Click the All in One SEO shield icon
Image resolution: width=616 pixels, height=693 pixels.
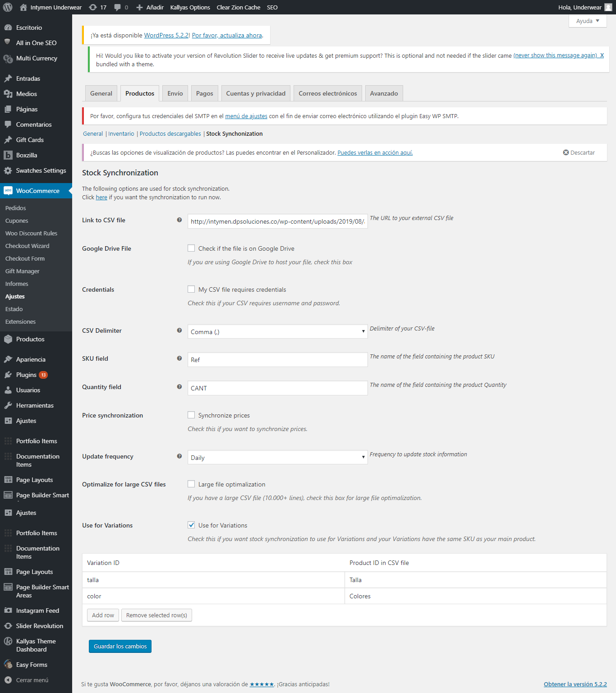pyautogui.click(x=8, y=43)
